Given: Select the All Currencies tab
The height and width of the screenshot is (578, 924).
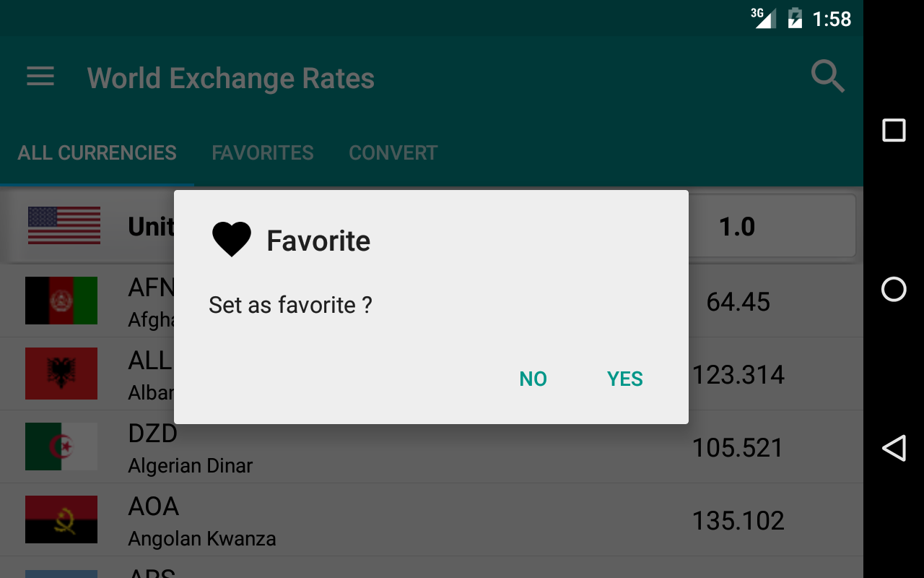Looking at the screenshot, I should 97,153.
